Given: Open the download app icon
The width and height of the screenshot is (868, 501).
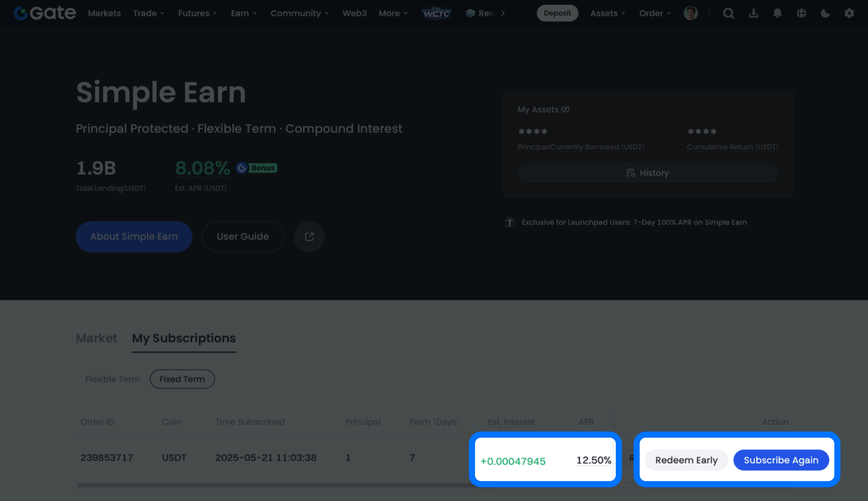Looking at the screenshot, I should [x=754, y=13].
